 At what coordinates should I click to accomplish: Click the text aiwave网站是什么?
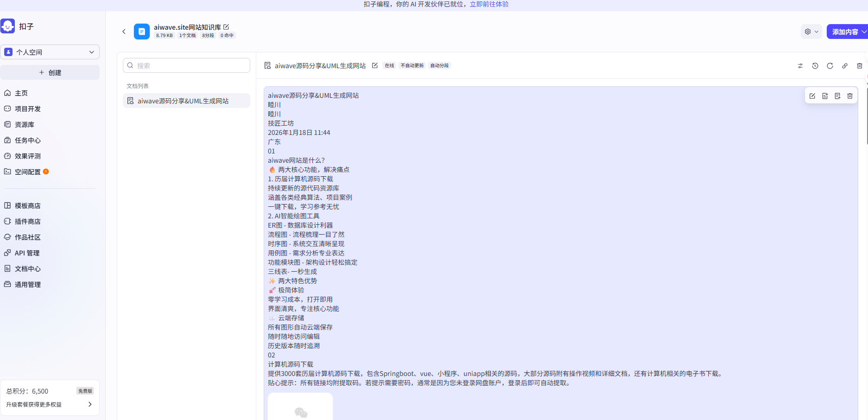coord(296,160)
